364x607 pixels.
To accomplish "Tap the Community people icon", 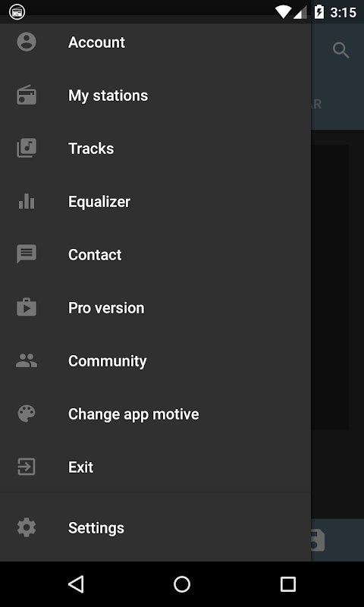I will (27, 360).
